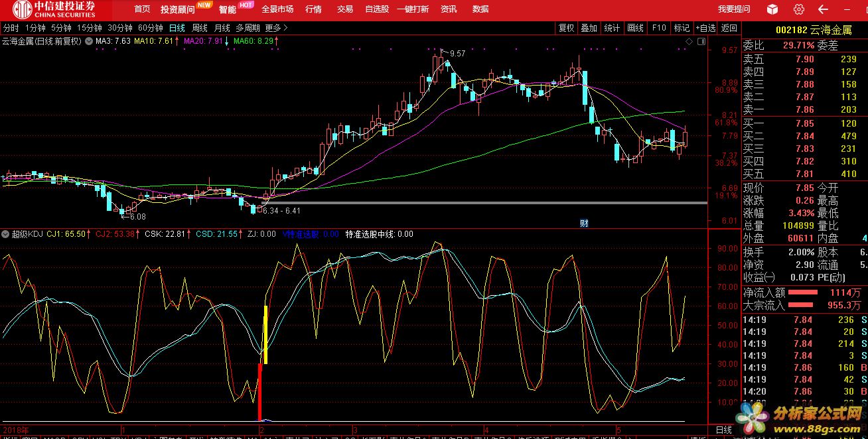Click the small square icon above main chart

point(701,41)
